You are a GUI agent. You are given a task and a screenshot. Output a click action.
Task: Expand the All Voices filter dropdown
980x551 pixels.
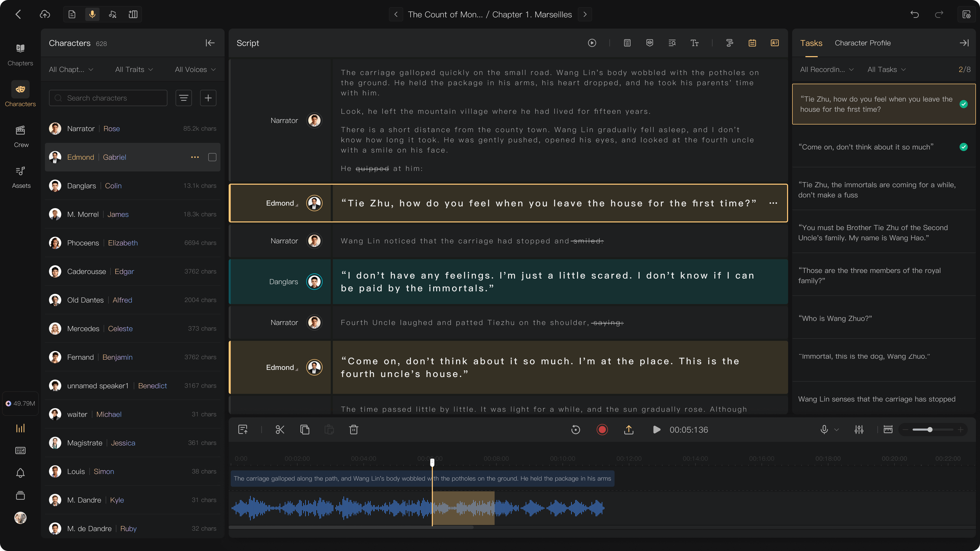pos(195,70)
